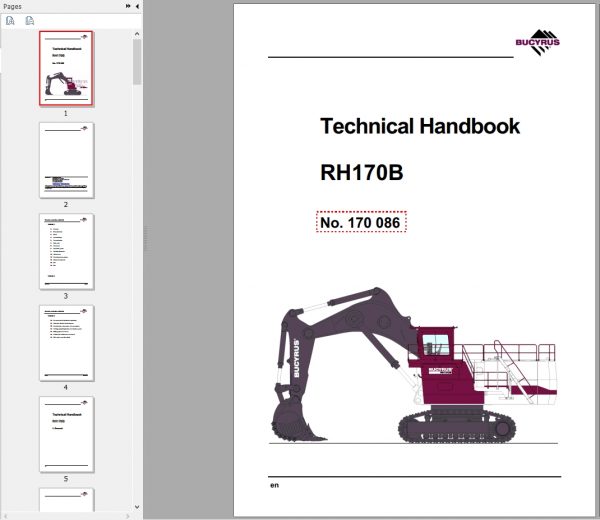The image size is (600, 520).
Task: Open page 3 thumbnail
Action: tap(66, 252)
